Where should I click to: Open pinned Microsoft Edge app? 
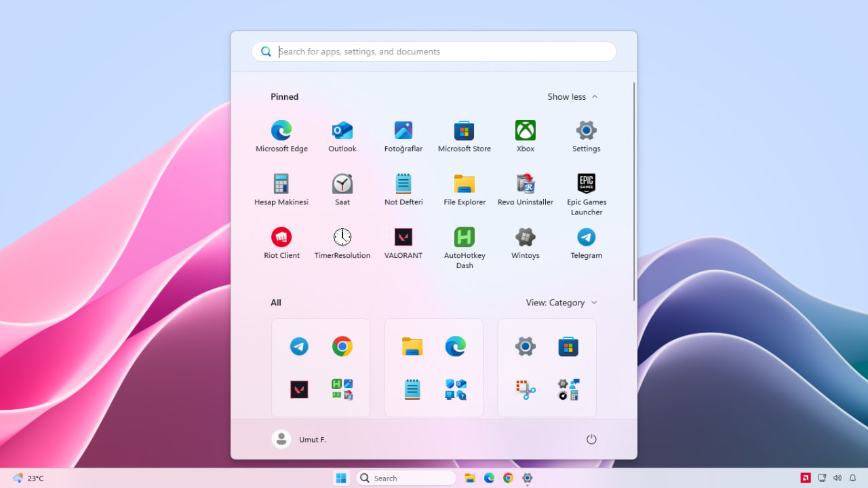pos(281,136)
